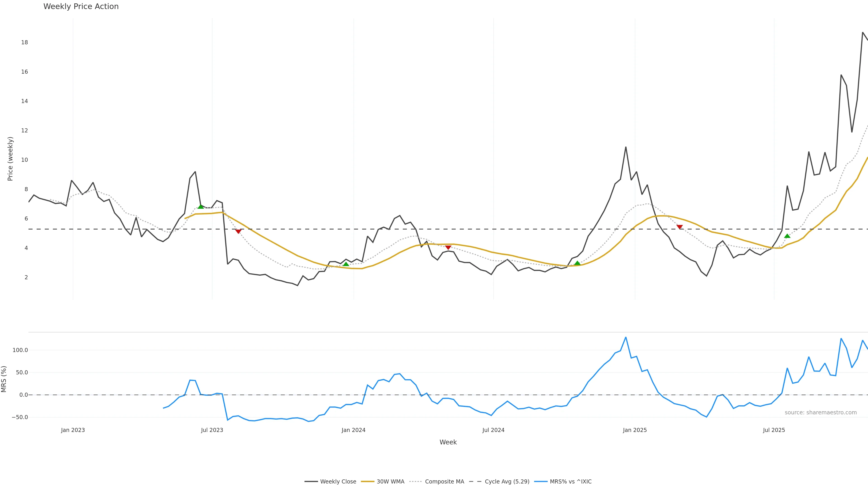The height and width of the screenshot is (488, 868).
Task: Open the sharemaestro.com source link
Action: pos(821,413)
